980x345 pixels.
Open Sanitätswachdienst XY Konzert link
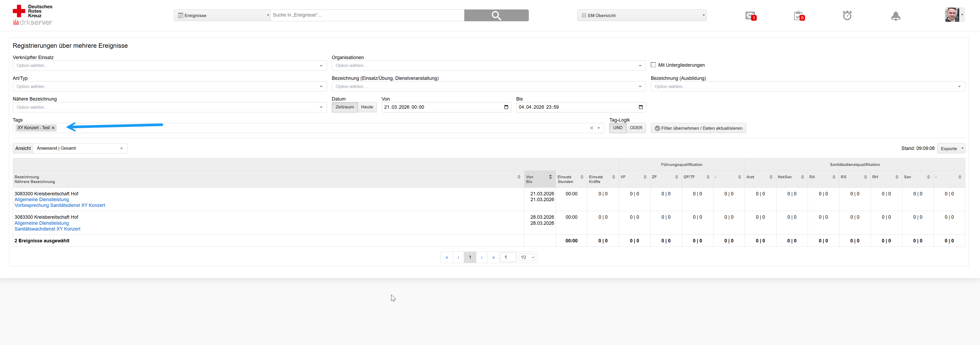tap(47, 229)
